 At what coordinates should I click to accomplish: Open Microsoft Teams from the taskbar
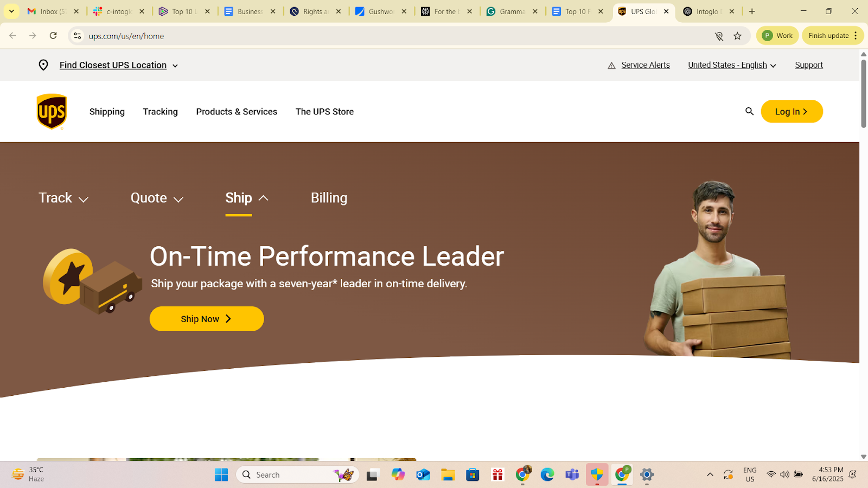[572, 475]
